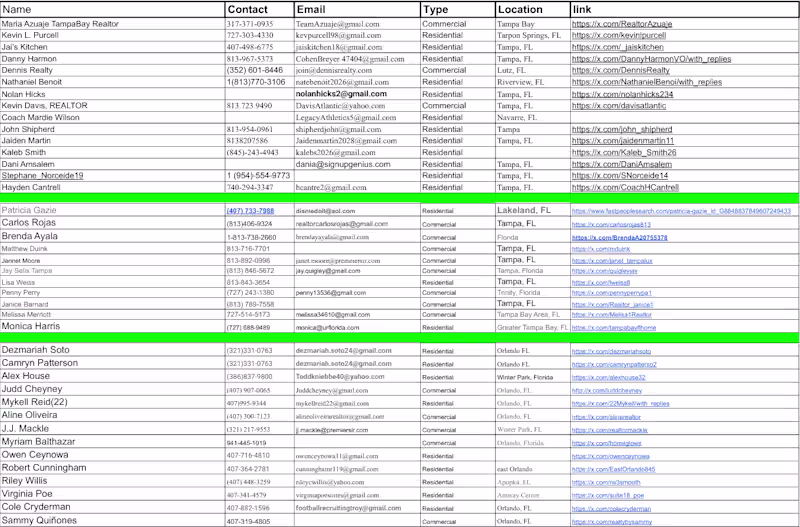Click the Riverview, FL location cell
Viewport: 800px width, 527px height.
coord(533,82)
